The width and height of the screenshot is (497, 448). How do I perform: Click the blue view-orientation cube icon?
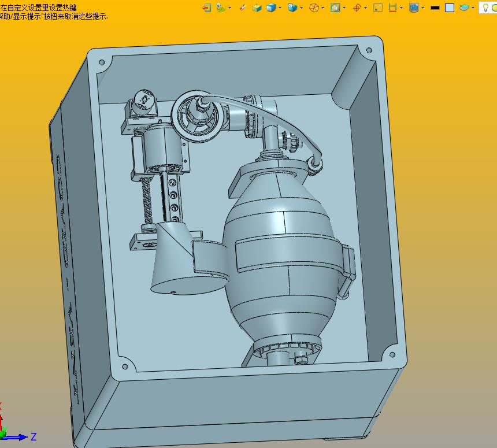(292, 8)
